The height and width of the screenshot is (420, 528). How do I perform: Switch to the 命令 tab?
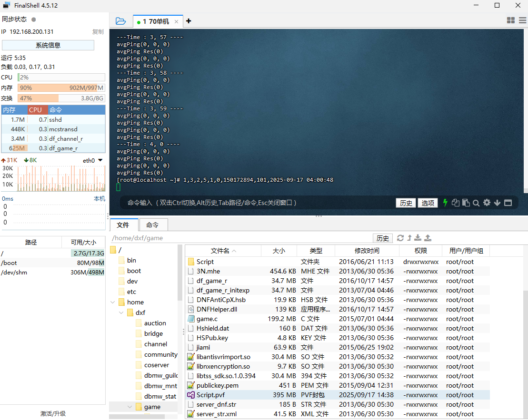coord(152,225)
